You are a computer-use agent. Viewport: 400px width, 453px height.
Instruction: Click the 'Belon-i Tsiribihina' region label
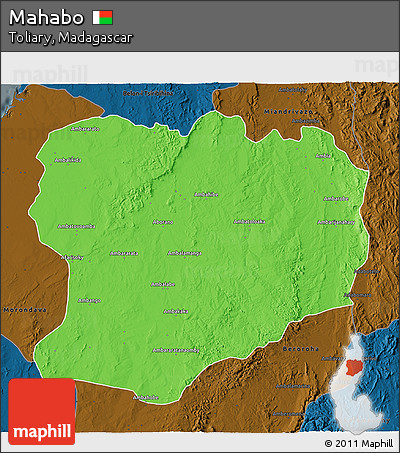click(148, 93)
